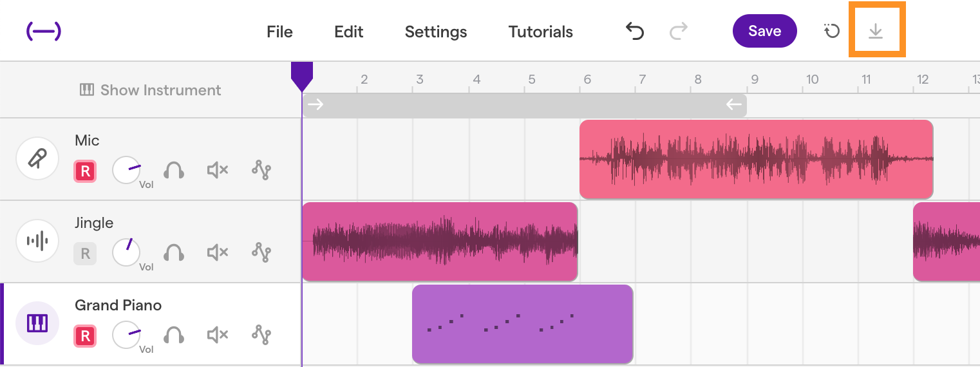Mute the Mic track

[x=218, y=171]
